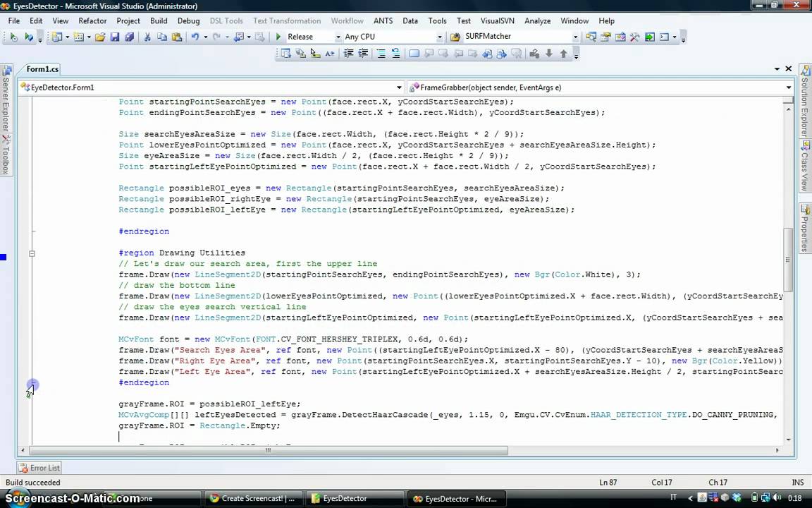Toggle a bookmark on the current line
Viewport: 812px width, 508px height.
[x=414, y=53]
